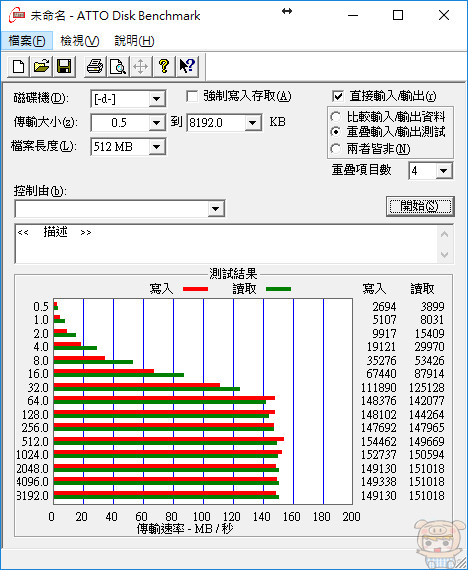468x570 pixels.
Task: Open the 8192.0 transfer size dropdown
Action: coord(252,123)
